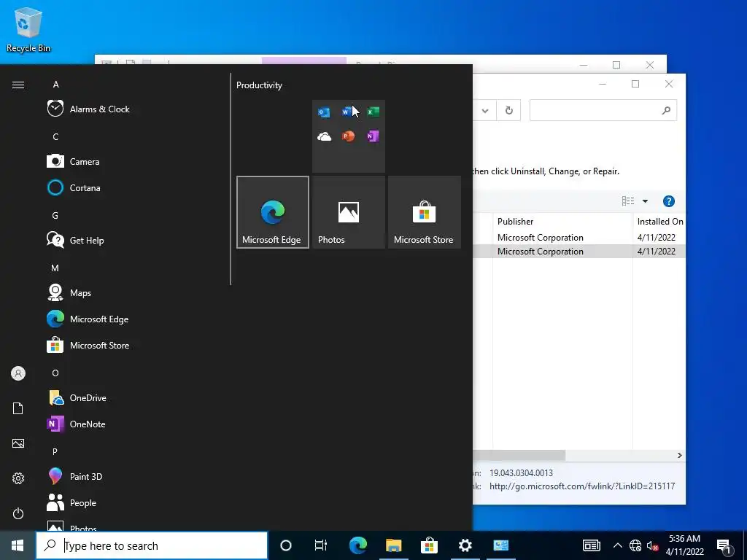
Task: Click the letter G section header
Action: (x=55, y=216)
